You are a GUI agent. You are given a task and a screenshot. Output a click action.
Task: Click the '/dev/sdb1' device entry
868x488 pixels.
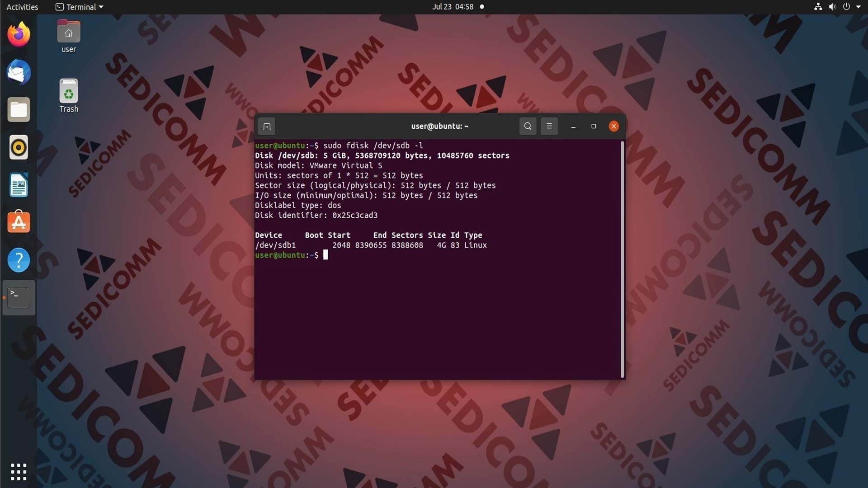click(x=275, y=245)
